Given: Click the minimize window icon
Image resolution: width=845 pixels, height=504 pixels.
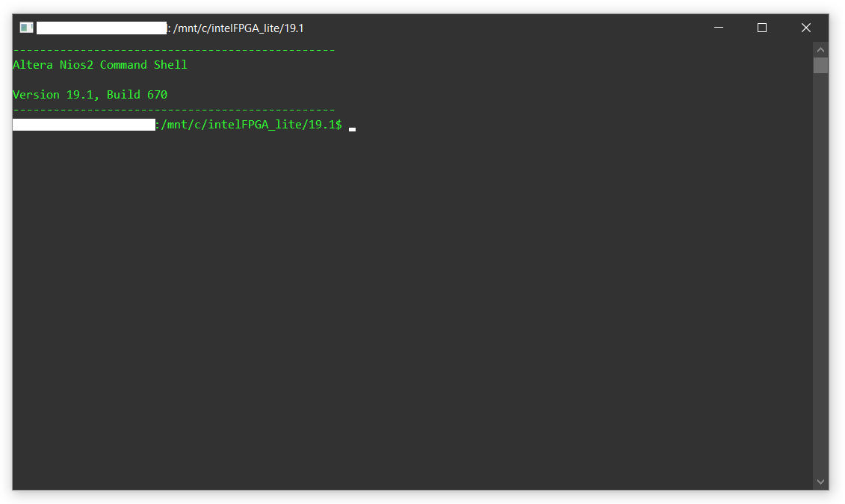Looking at the screenshot, I should 718,27.
